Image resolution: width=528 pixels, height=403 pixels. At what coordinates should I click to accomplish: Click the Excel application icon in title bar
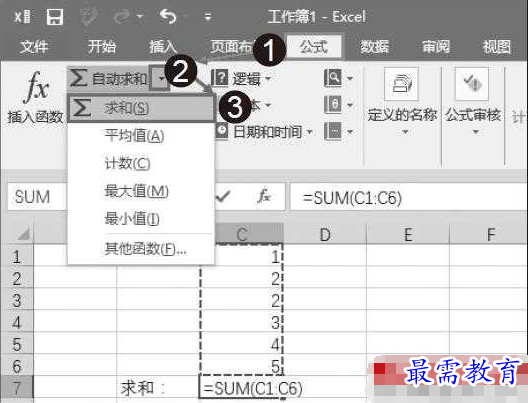point(22,16)
